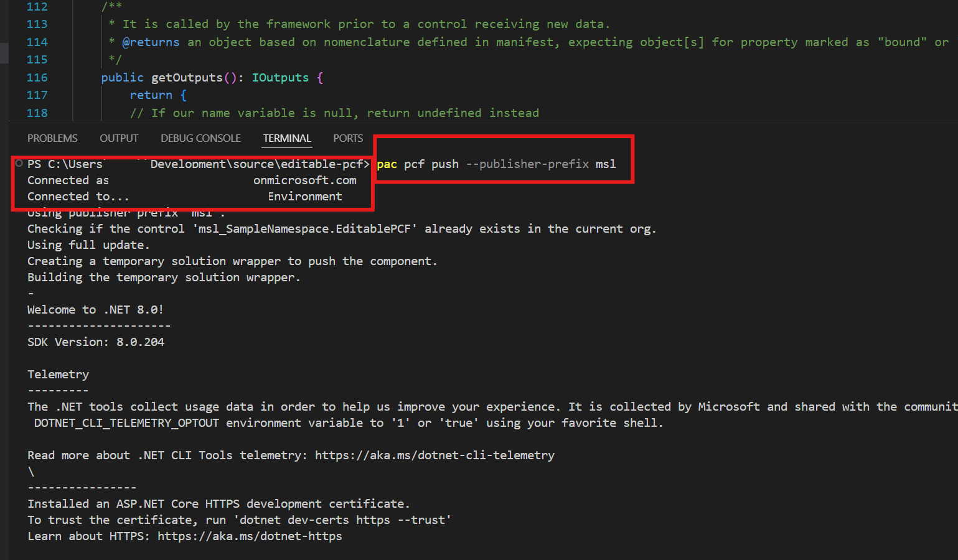958x560 pixels.
Task: Click the active TERMINAL tab
Action: point(286,138)
